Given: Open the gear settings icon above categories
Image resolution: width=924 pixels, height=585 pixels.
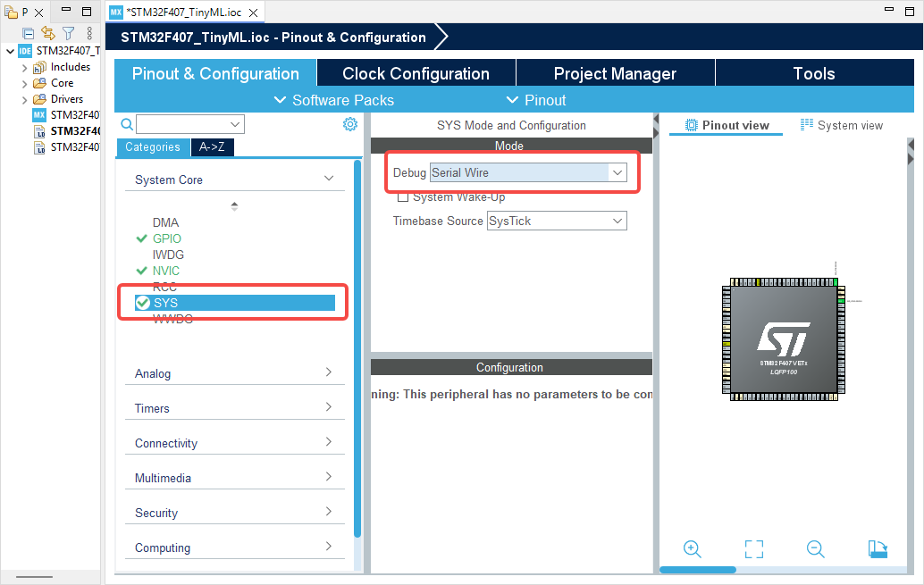Looking at the screenshot, I should (x=350, y=124).
